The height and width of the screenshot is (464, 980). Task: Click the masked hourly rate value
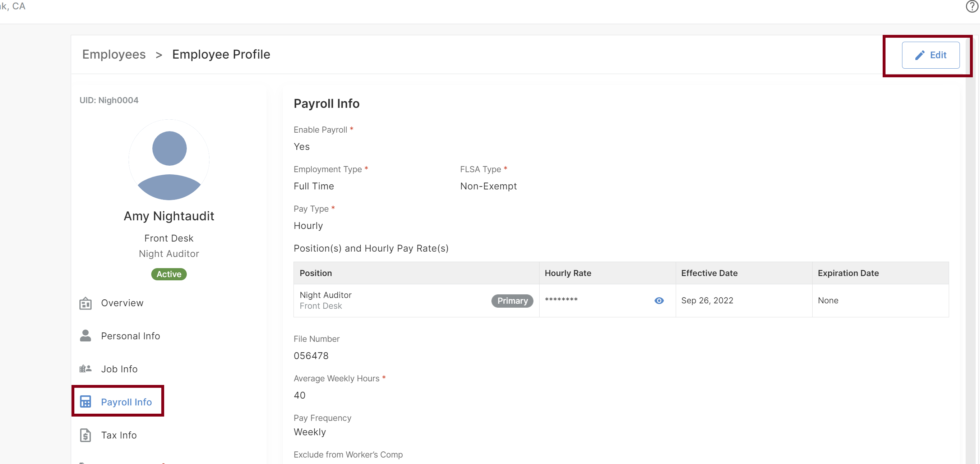561,300
